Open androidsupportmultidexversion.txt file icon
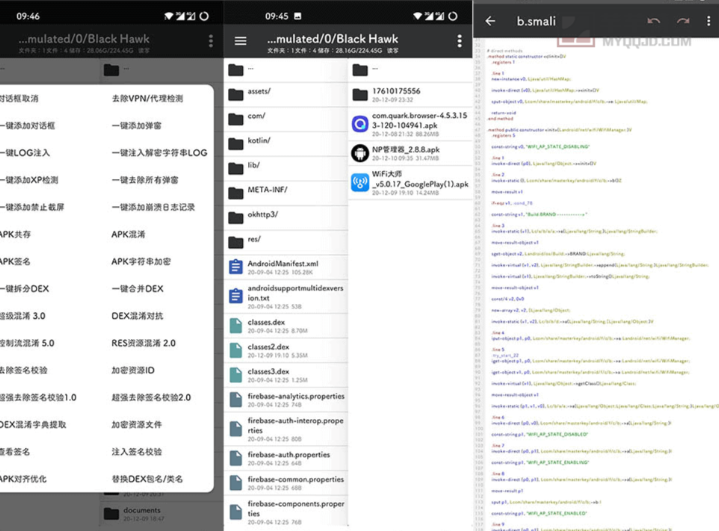 pos(236,296)
